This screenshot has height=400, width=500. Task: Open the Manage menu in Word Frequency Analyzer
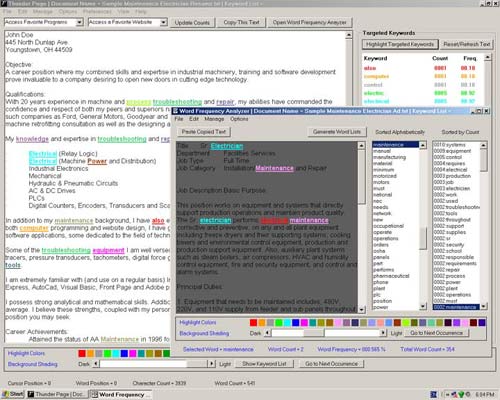coord(214,119)
